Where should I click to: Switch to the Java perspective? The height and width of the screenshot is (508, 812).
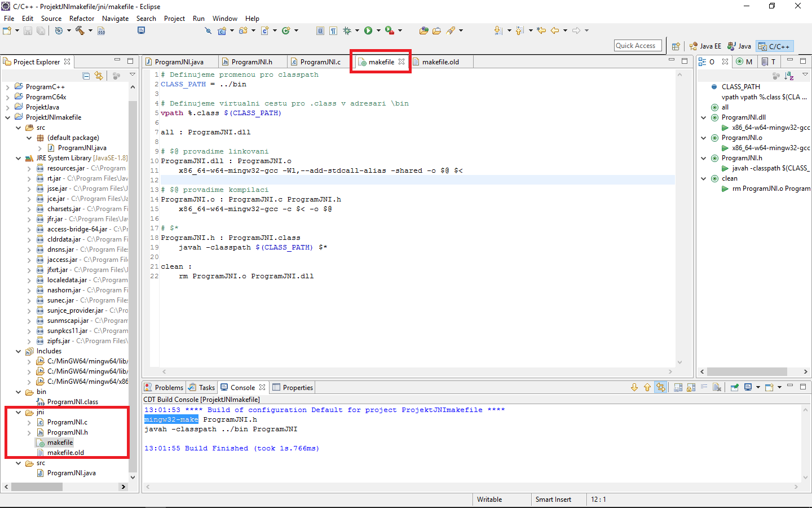click(x=739, y=46)
